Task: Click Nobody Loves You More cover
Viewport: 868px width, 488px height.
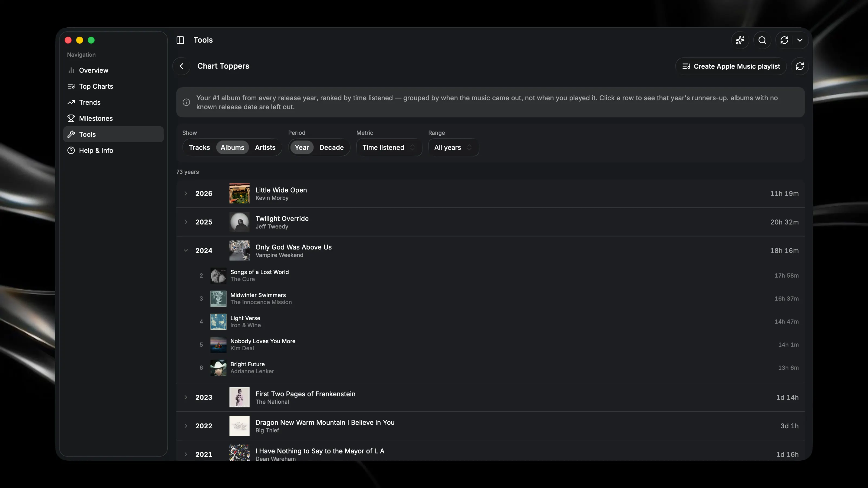Action: (x=218, y=345)
